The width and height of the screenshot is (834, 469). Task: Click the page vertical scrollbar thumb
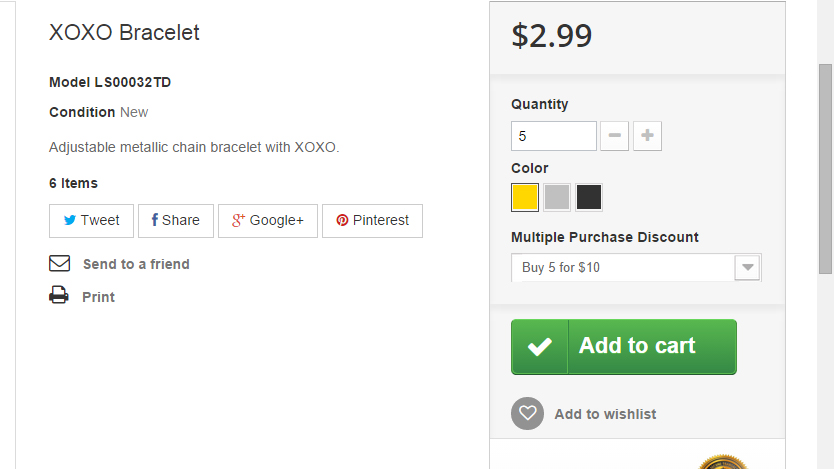(x=825, y=168)
